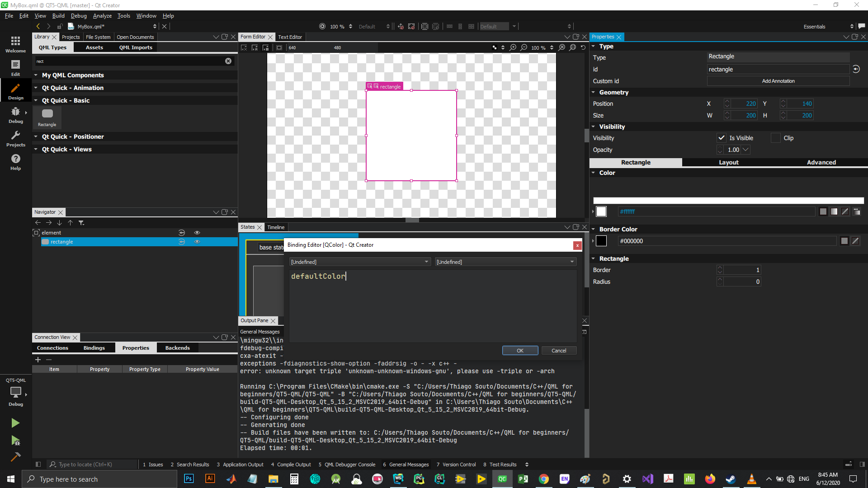
Task: Click the white color swatch
Action: (601, 211)
